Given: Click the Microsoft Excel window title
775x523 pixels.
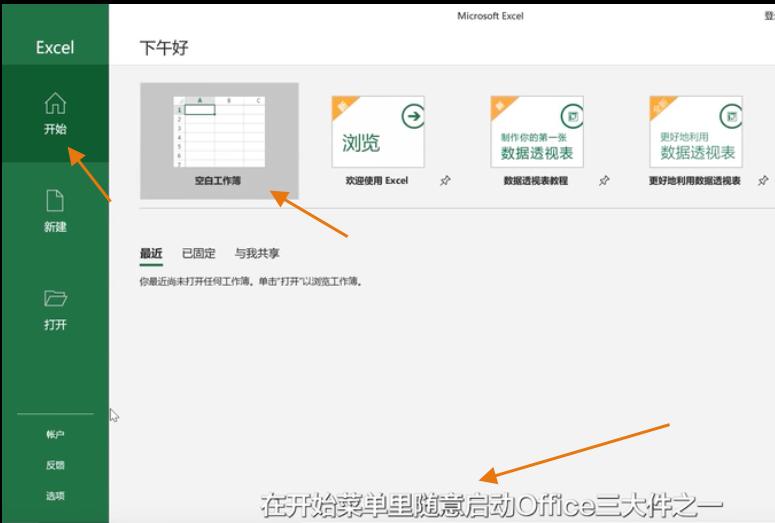Looking at the screenshot, I should point(490,16).
